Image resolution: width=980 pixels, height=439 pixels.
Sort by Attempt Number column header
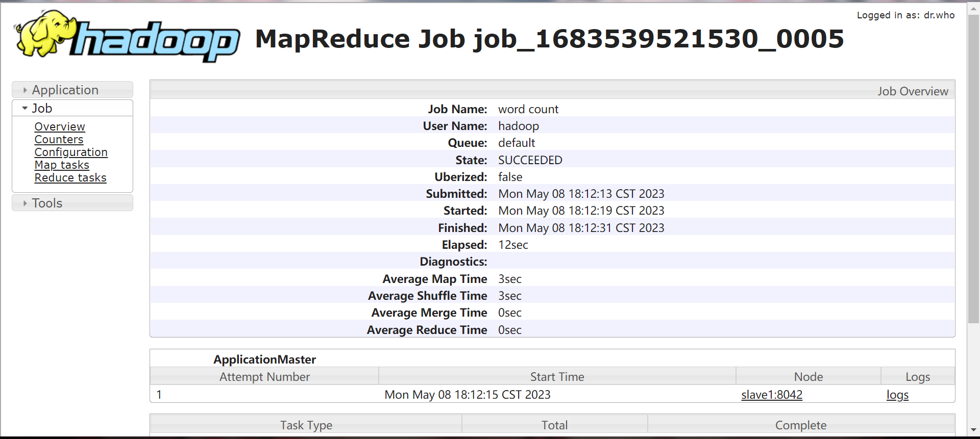click(x=264, y=377)
